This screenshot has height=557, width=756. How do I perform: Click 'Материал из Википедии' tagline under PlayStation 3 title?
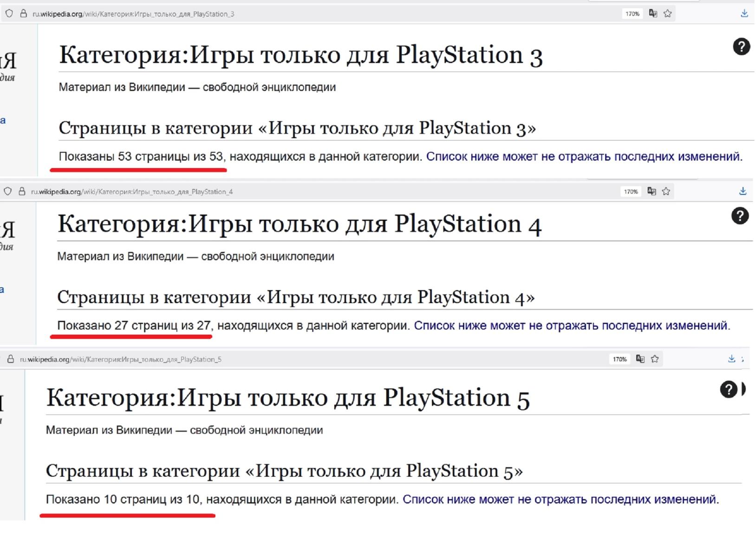pos(197,87)
